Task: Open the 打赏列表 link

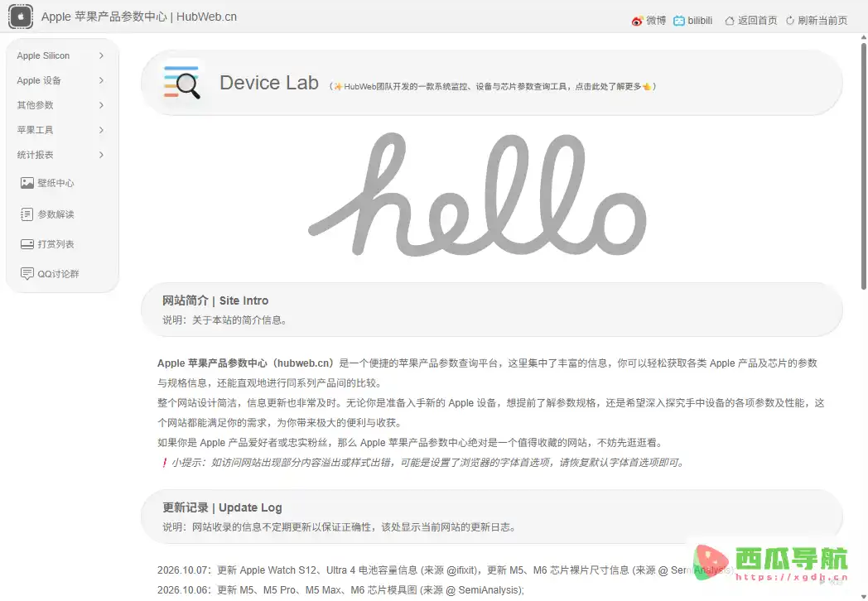Action: pos(55,244)
